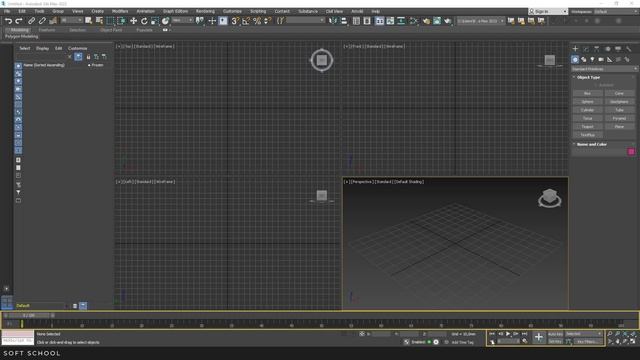Viewport: 640px width, 360px height.
Task: Click the Select Object tool
Action: click(89, 21)
